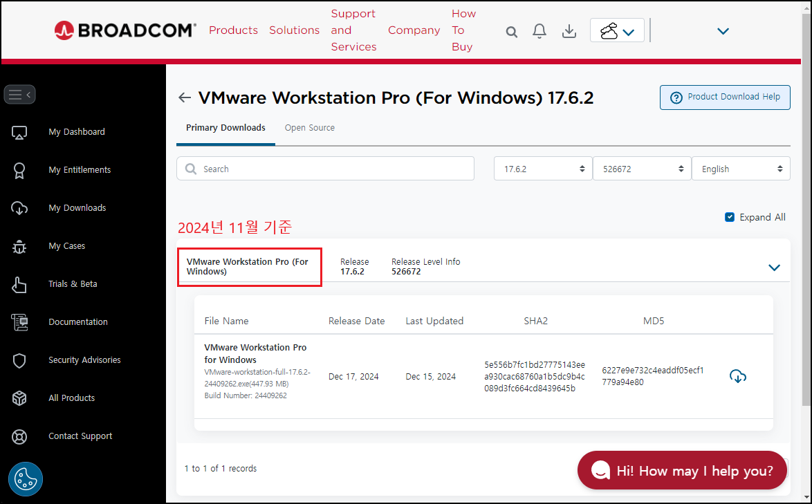812x504 pixels.
Task: Click the header download tray icon
Action: point(569,31)
